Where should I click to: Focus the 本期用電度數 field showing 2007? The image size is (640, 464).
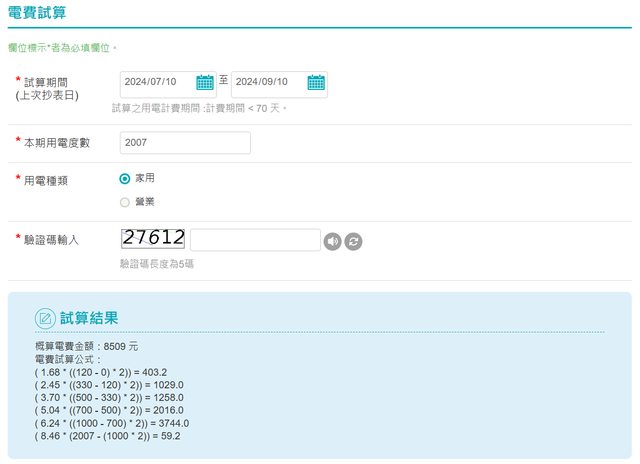[x=185, y=143]
